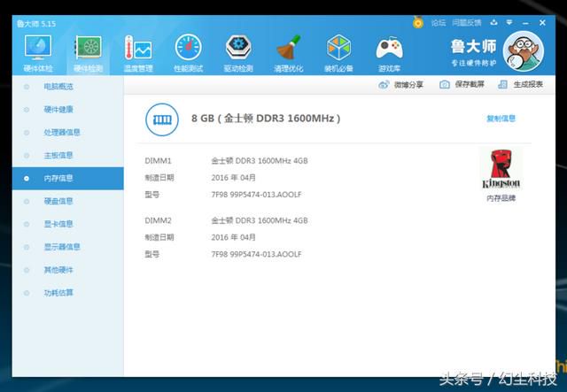Screen dimensions: 567x392
Task: Open the 论坛 forum link
Action: coord(439,23)
